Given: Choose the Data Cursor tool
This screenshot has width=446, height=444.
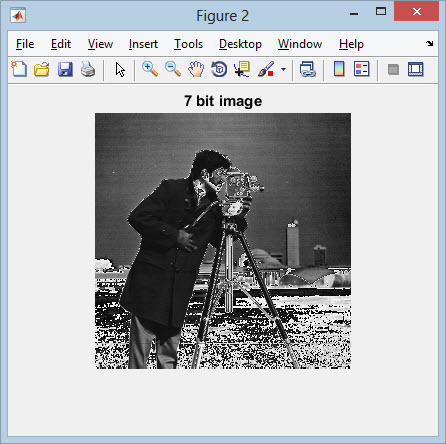Looking at the screenshot, I should (x=242, y=69).
